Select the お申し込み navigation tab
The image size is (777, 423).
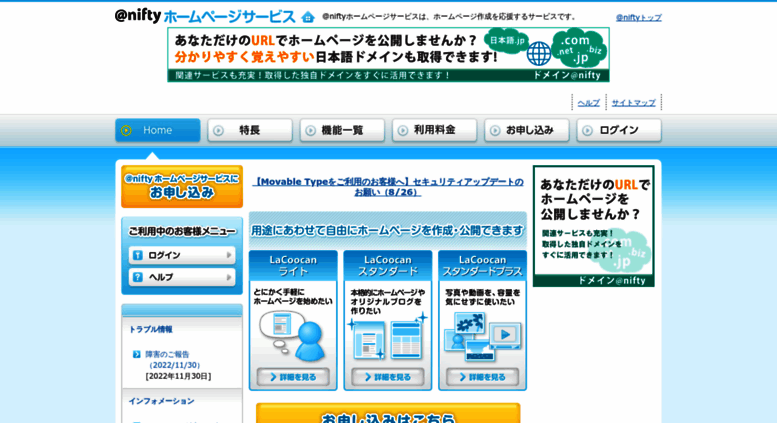(527, 130)
